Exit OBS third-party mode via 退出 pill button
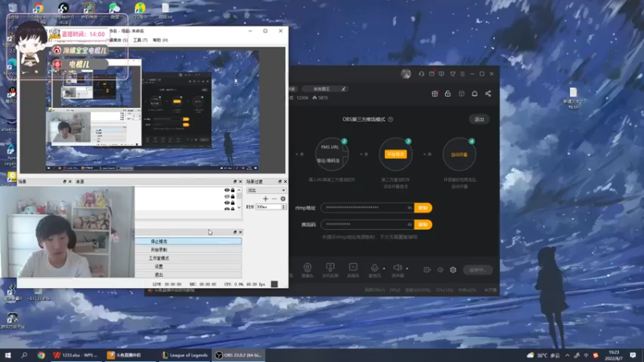Screen dimensions: 644x362 tap(479, 119)
